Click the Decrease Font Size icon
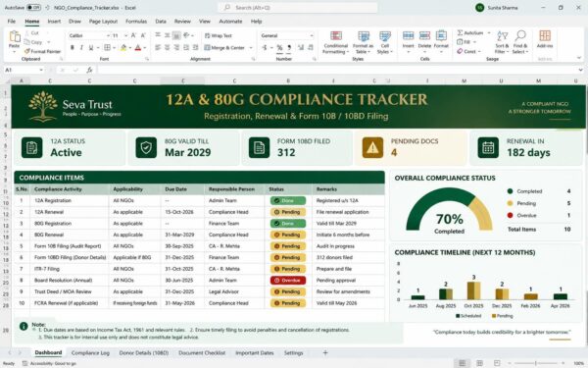 143,35
